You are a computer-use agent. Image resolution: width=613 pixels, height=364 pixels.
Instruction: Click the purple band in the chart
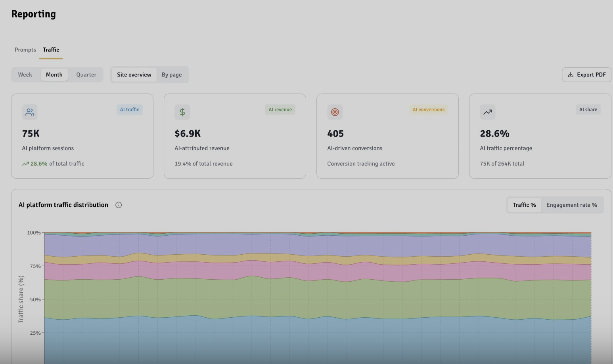pyautogui.click(x=317, y=245)
